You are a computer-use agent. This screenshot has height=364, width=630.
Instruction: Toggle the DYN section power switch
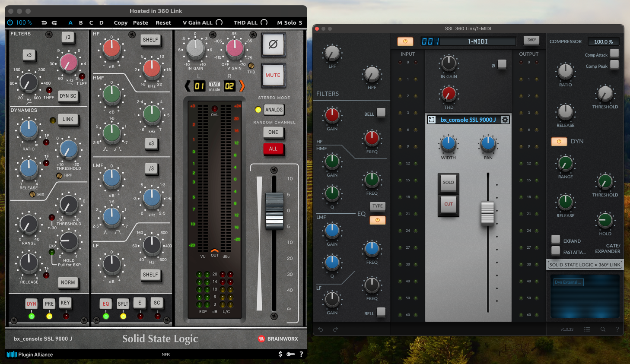[559, 141]
